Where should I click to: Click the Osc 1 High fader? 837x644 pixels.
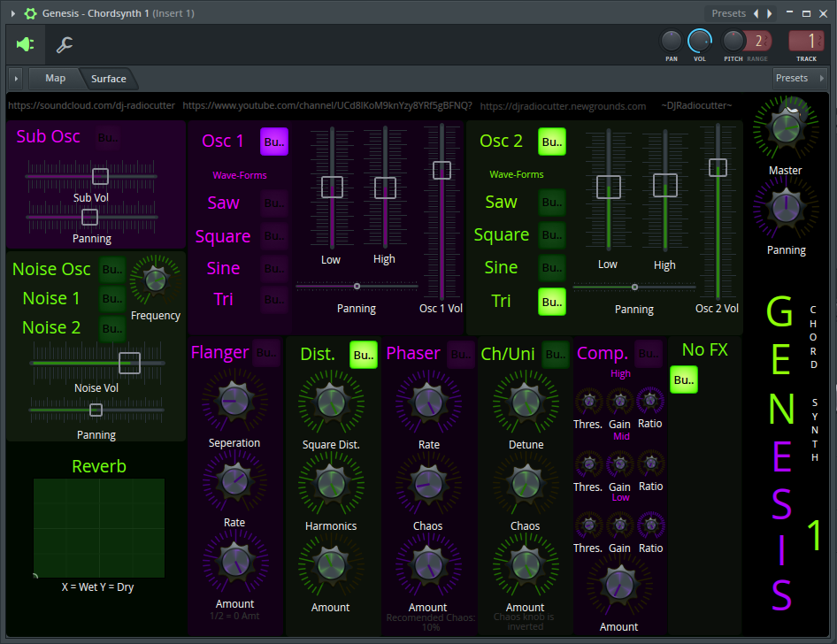click(x=385, y=188)
